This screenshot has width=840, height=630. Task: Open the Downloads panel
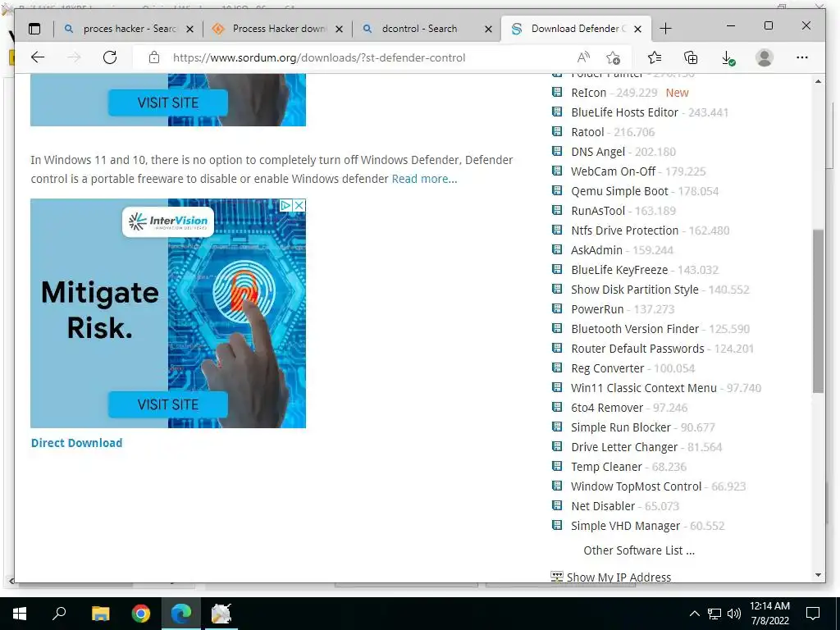tap(728, 58)
